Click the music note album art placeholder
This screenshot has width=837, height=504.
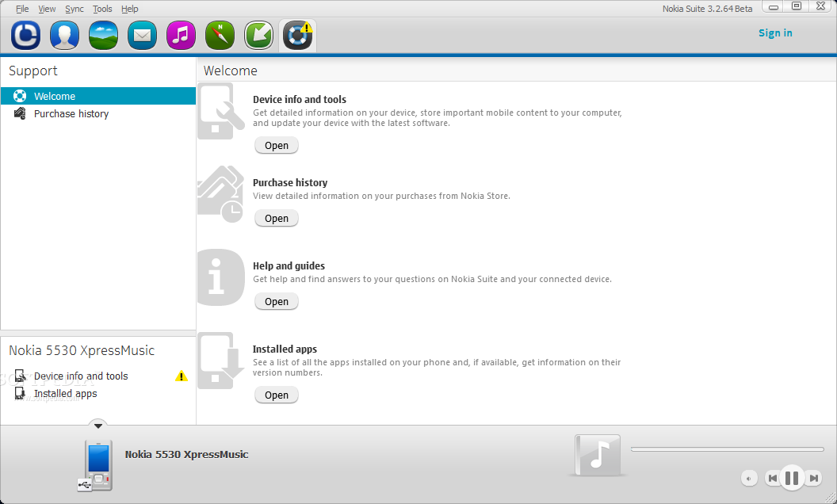click(x=598, y=455)
